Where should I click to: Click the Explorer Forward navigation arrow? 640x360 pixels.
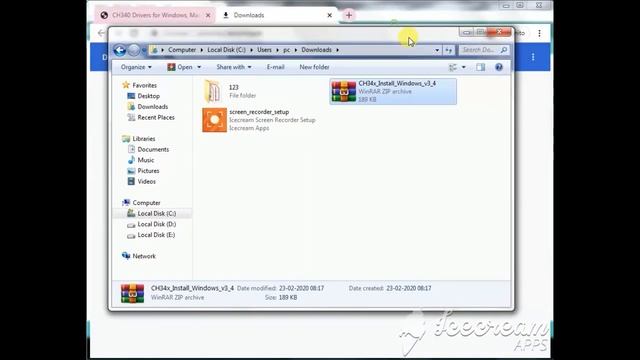click(x=134, y=50)
